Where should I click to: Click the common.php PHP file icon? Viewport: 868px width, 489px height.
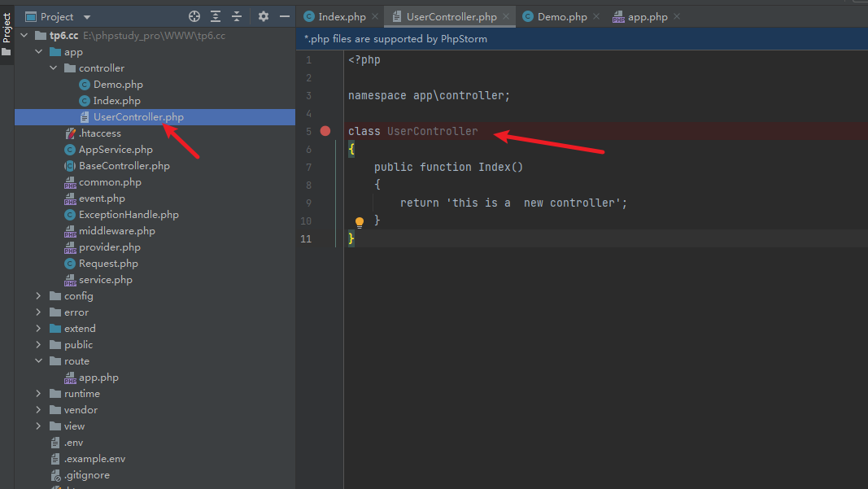(70, 182)
